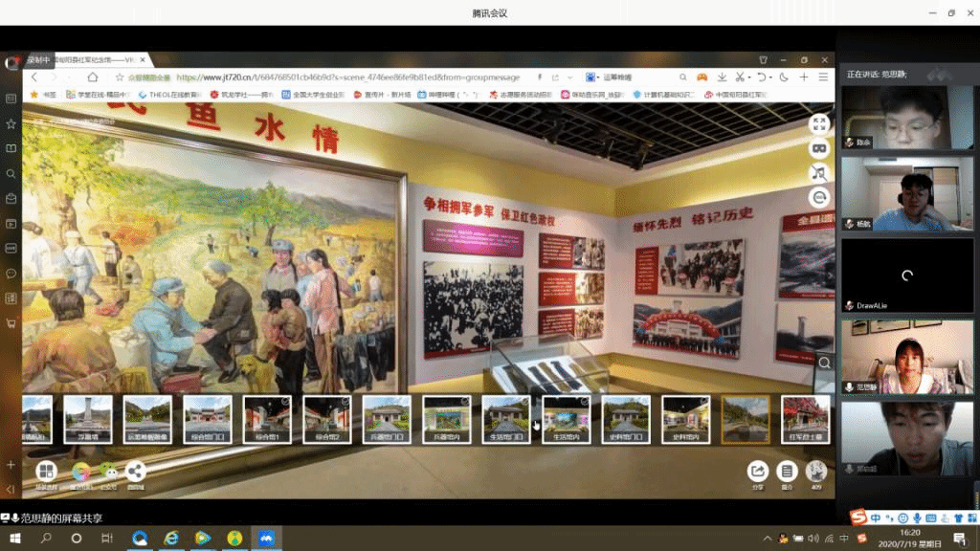This screenshot has height=551, width=980.
Task: Click the magnifier icon on right edge
Action: pos(824,363)
